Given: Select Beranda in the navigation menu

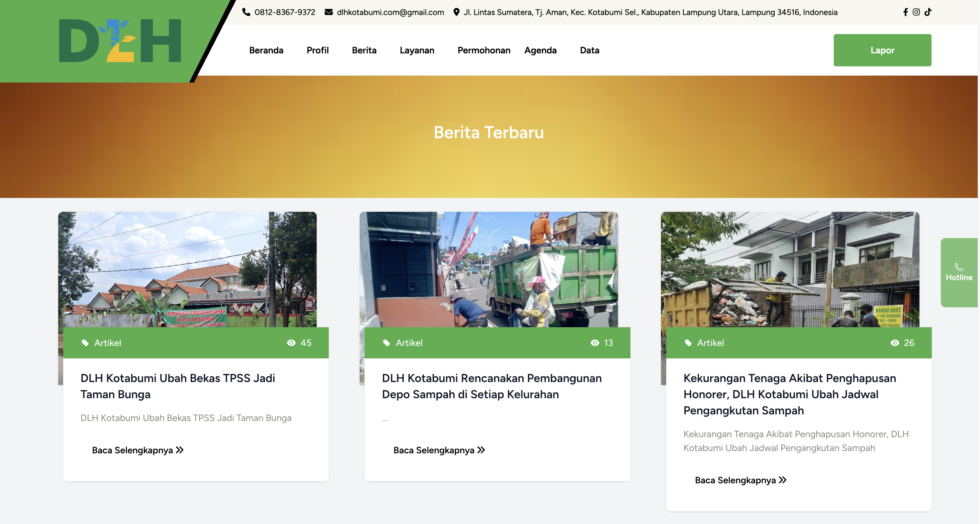Looking at the screenshot, I should coord(266,50).
